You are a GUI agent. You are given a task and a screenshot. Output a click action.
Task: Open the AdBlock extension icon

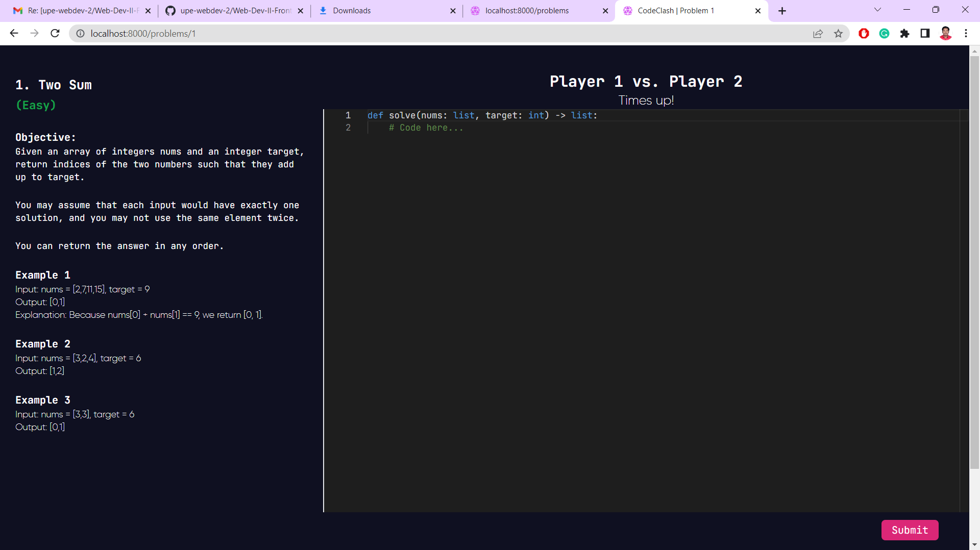[x=864, y=33]
